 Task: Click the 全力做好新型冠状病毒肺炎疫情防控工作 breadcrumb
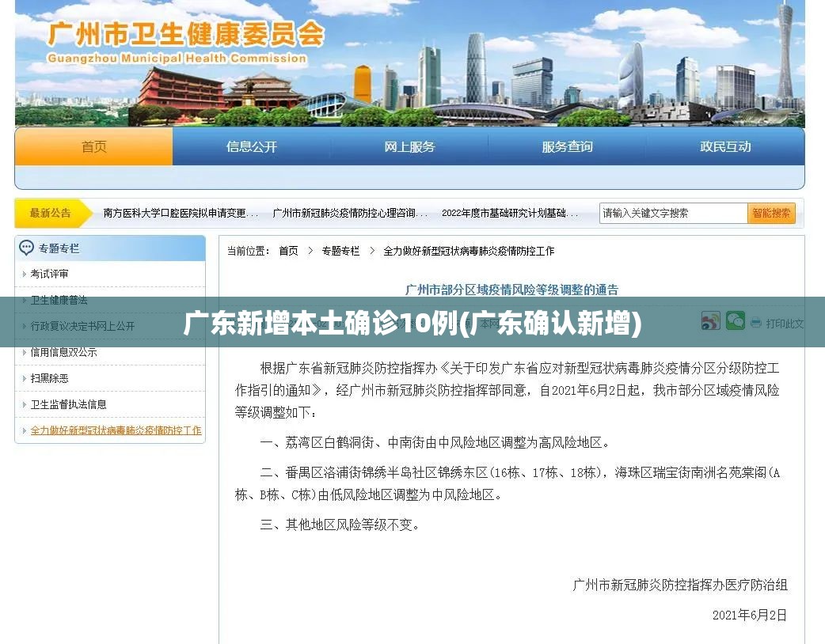pyautogui.click(x=468, y=252)
